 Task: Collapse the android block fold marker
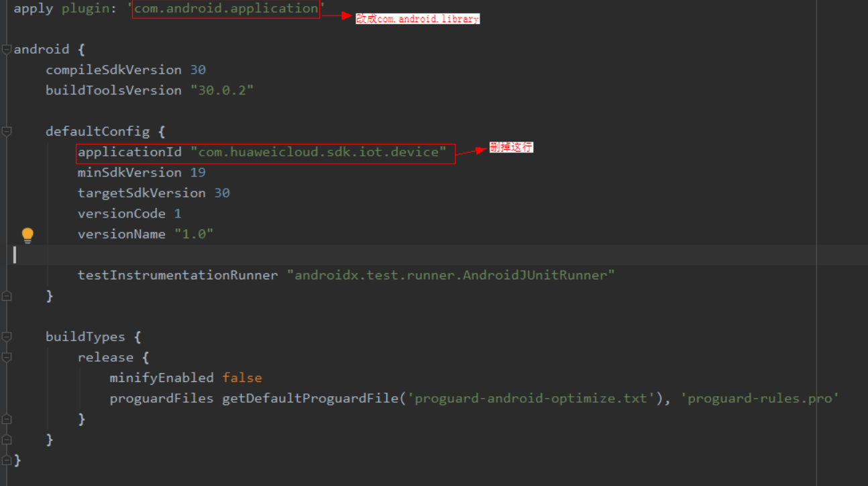(x=6, y=49)
